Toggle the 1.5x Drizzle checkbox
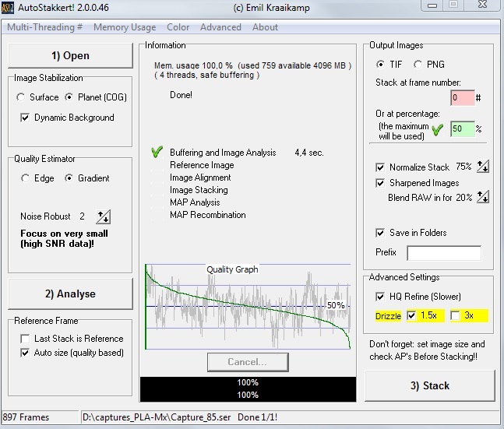 411,315
